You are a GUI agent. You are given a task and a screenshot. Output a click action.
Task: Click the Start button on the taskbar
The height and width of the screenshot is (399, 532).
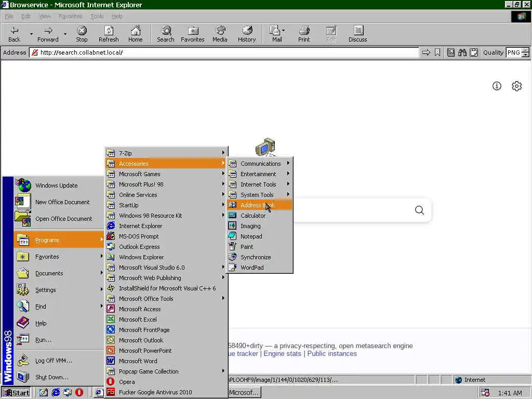(16, 393)
